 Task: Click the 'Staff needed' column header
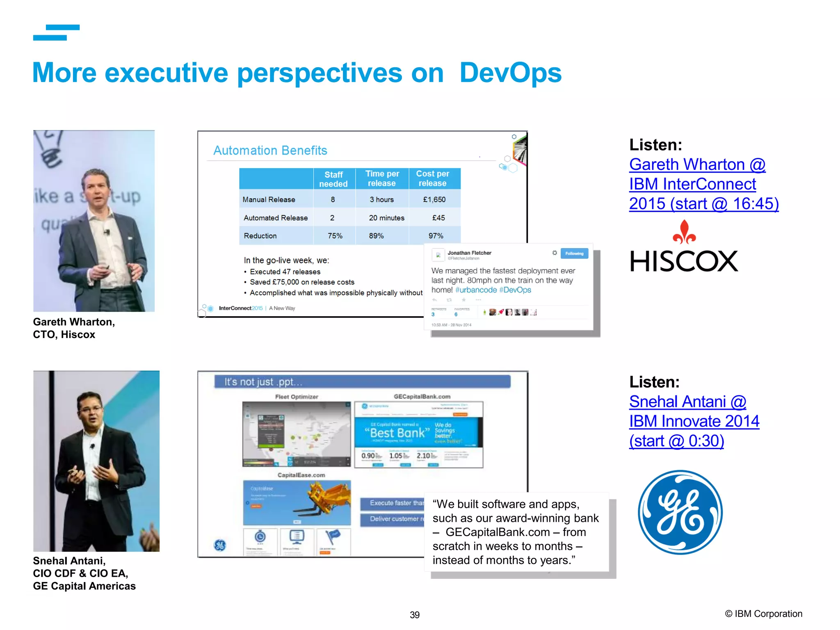pyautogui.click(x=333, y=179)
